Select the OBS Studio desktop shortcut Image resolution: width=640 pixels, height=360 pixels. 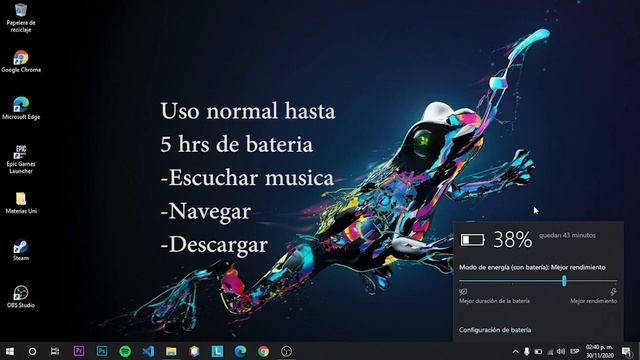[x=21, y=297]
